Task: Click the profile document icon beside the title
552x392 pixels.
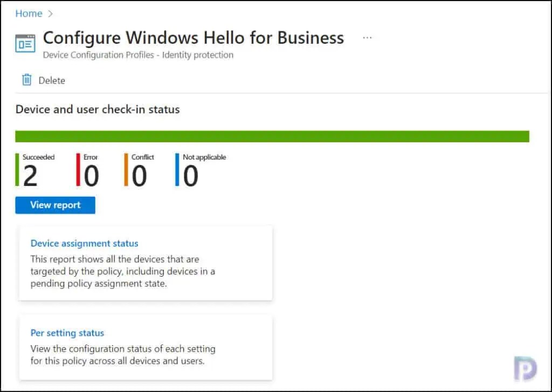Action: [25, 43]
